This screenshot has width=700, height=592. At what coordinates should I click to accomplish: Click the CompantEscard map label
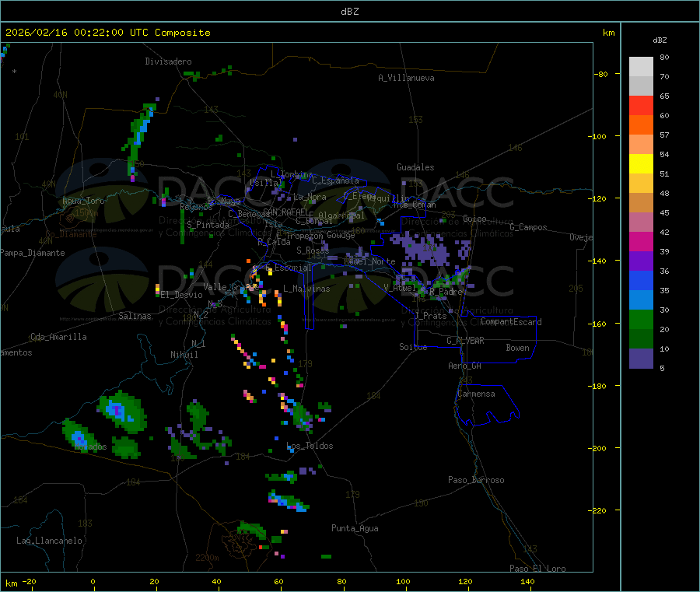click(511, 321)
